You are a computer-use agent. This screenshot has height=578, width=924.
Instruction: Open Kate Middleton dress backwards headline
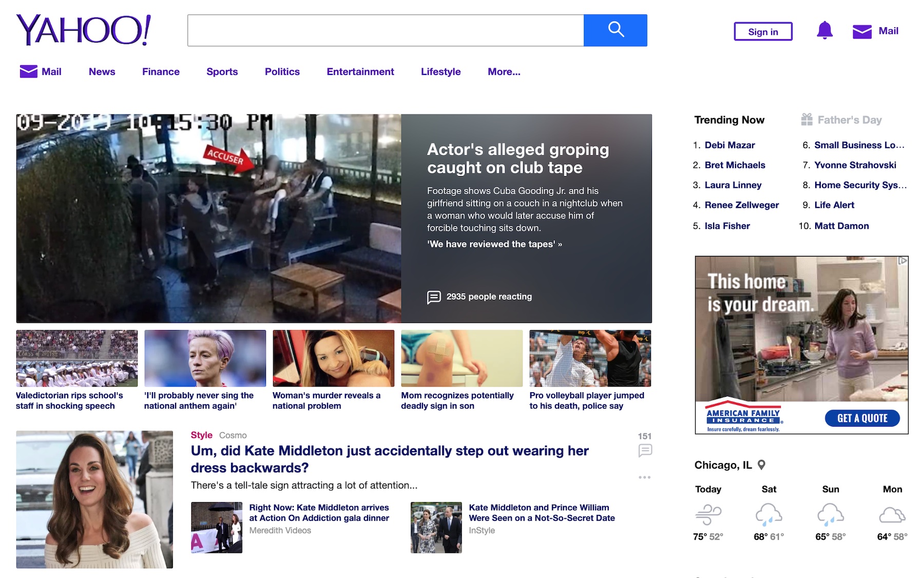(390, 459)
